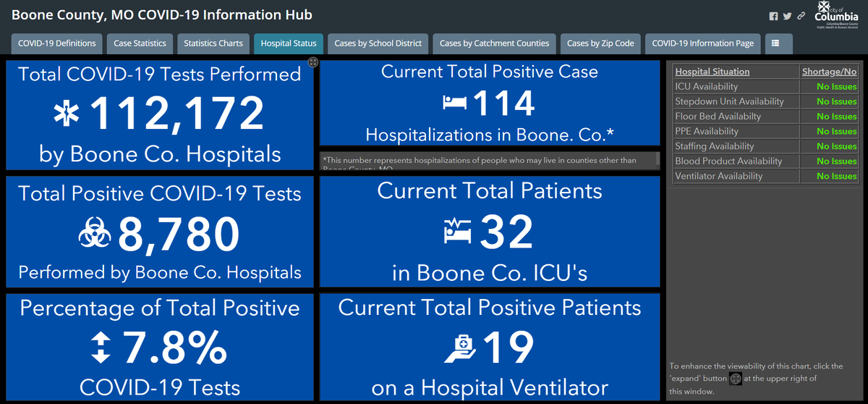Click the hospitalizations footnote scrollbar

point(658,160)
